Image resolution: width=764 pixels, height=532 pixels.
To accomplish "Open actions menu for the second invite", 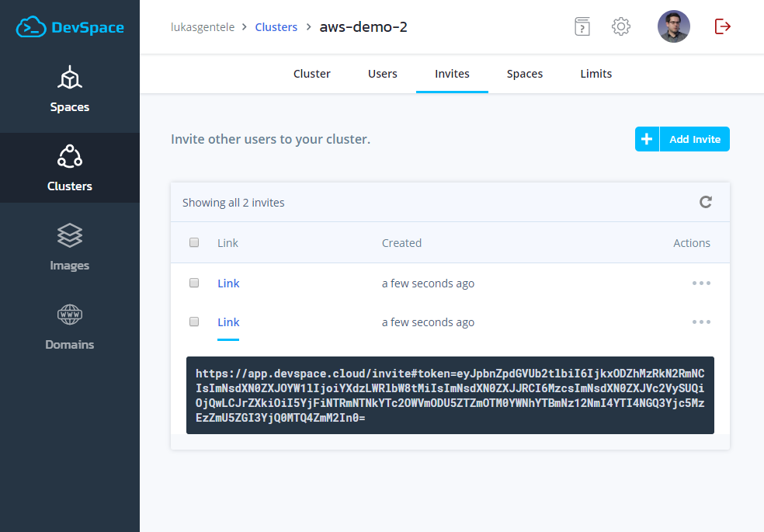I will point(701,322).
